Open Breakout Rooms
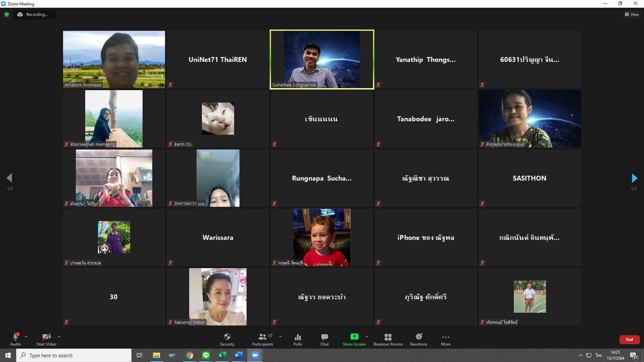The height and width of the screenshot is (362, 644). pos(388,339)
